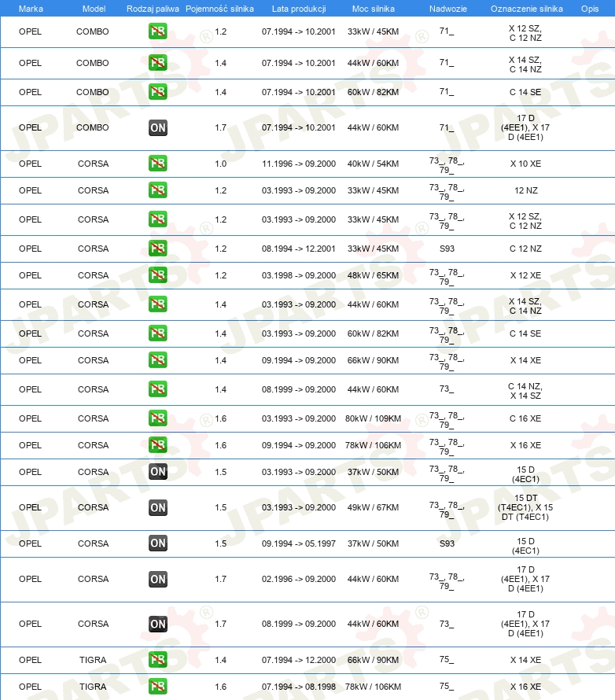Select the 80kW / 109KM power cell
The height and width of the screenshot is (700, 615).
373,418
